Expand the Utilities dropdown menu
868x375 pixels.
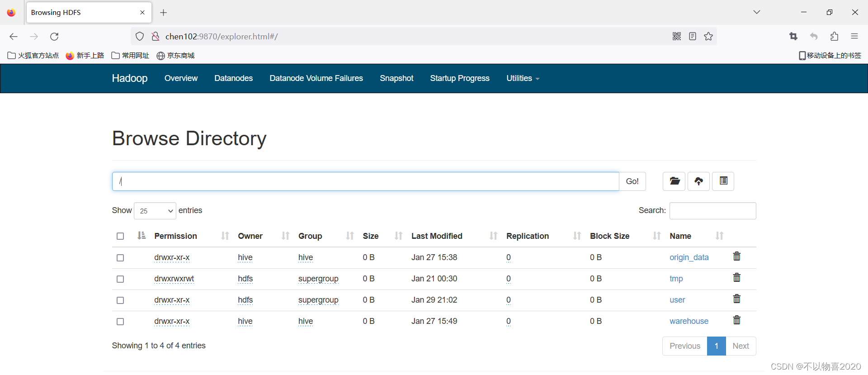click(x=523, y=78)
